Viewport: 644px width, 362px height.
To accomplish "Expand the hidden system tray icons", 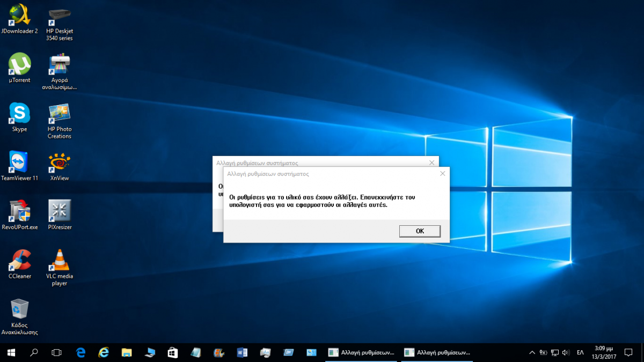I will point(532,352).
